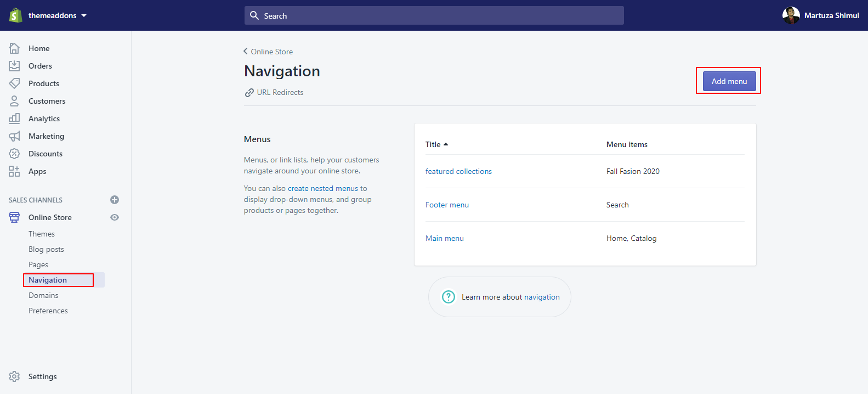Open Pages under Online Store
The image size is (868, 394).
(x=38, y=264)
